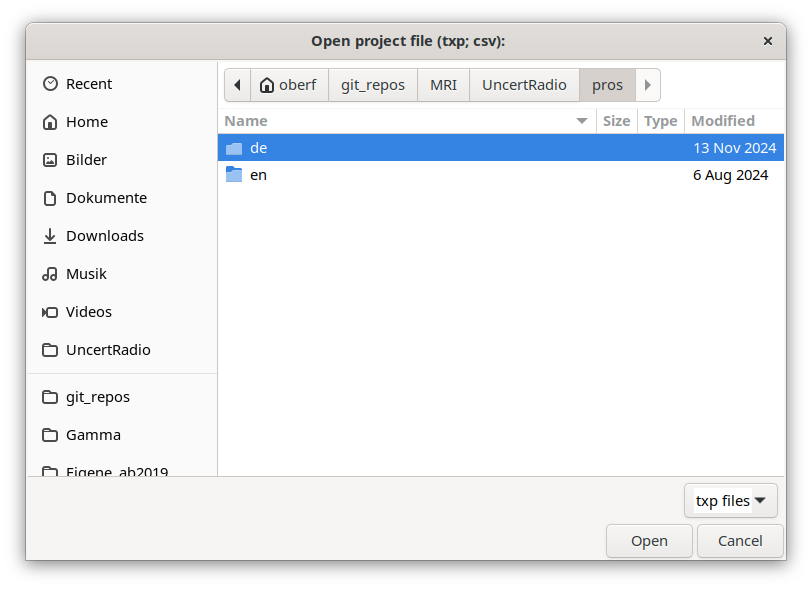This screenshot has width=812, height=589.
Task: Click the 13 Nov 2024 modified date
Action: click(735, 148)
